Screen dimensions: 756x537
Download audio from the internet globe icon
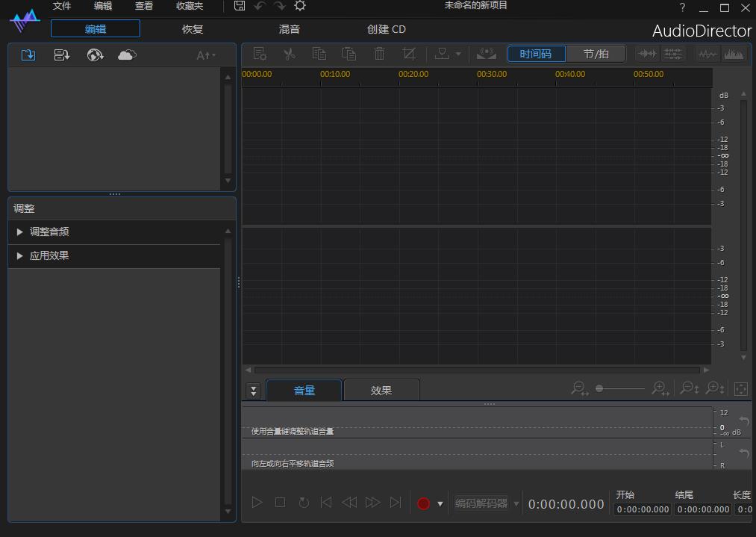click(x=93, y=54)
